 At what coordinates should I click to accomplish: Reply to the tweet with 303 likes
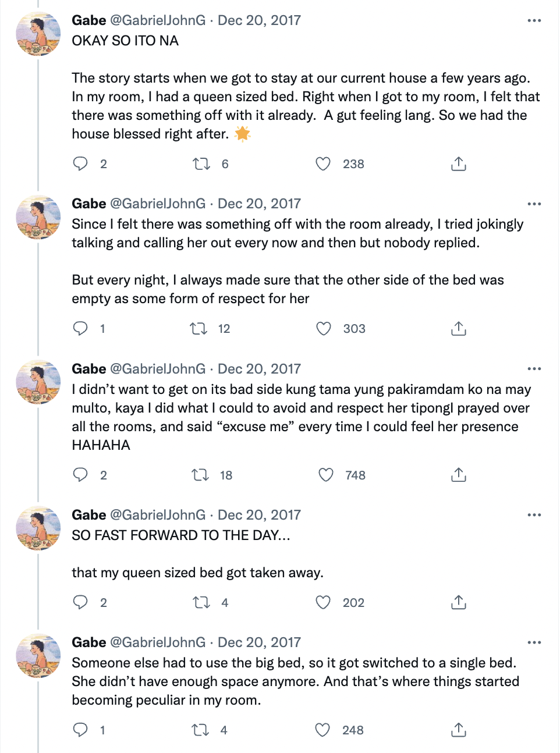pyautogui.click(x=80, y=329)
